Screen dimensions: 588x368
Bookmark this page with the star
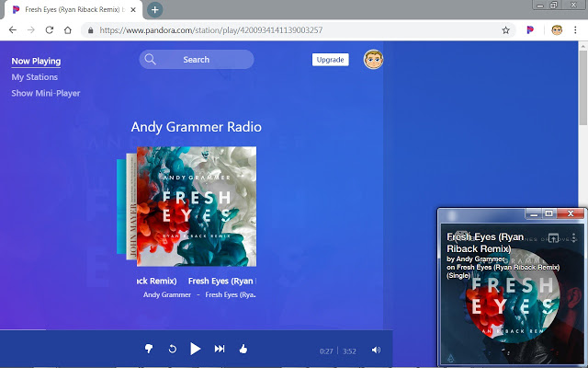coord(506,30)
